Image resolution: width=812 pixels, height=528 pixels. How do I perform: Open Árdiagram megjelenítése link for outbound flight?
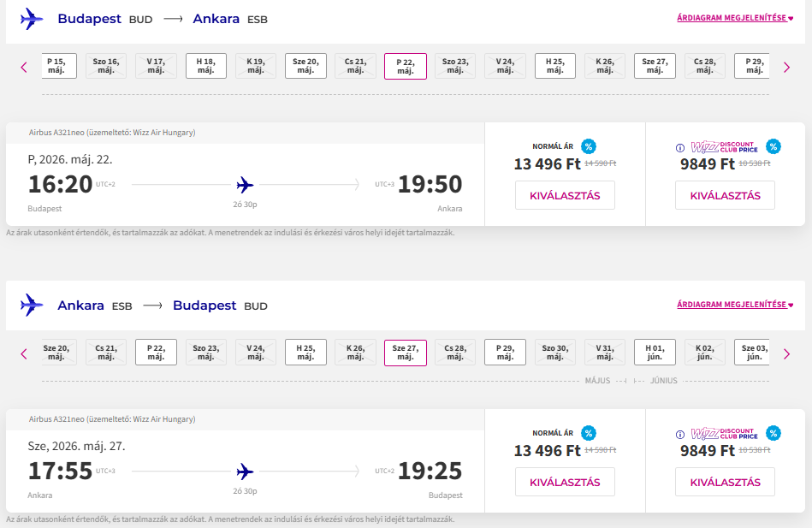pyautogui.click(x=735, y=18)
